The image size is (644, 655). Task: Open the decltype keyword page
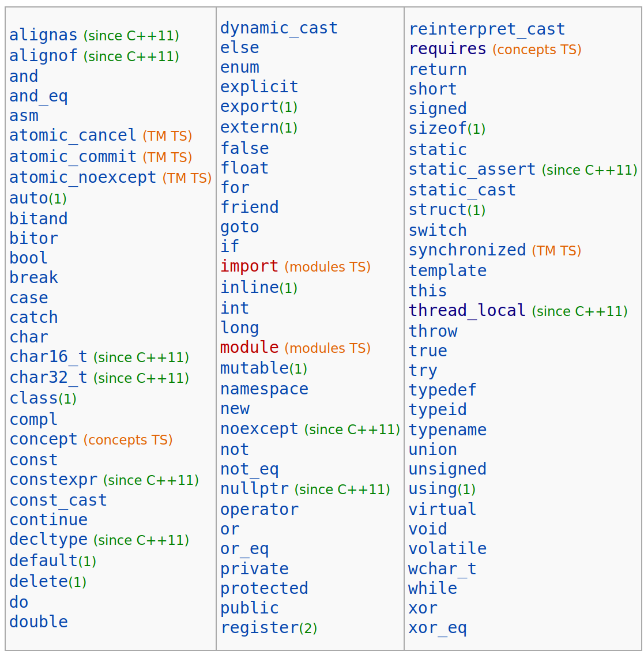[48, 540]
